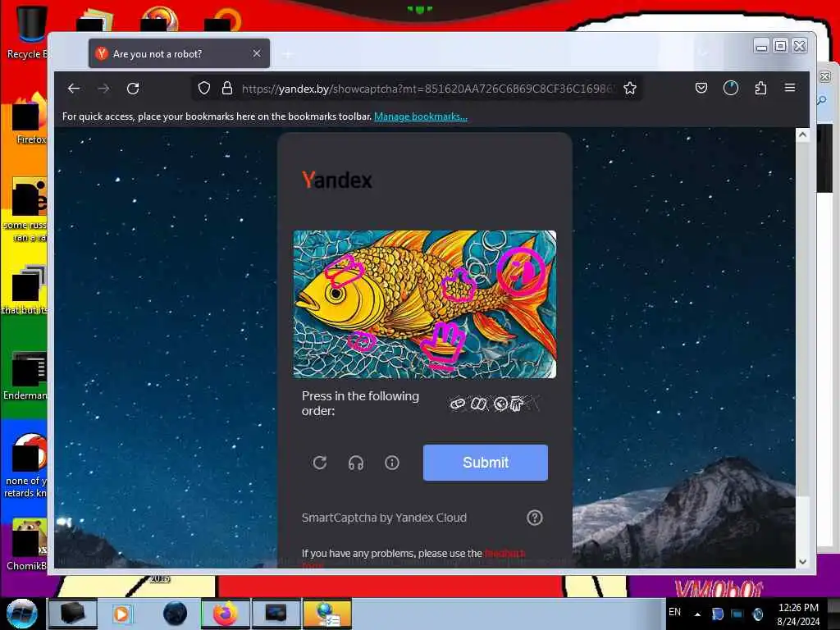The height and width of the screenshot is (630, 840).
Task: Click the browser forward arrow
Action: [104, 89]
